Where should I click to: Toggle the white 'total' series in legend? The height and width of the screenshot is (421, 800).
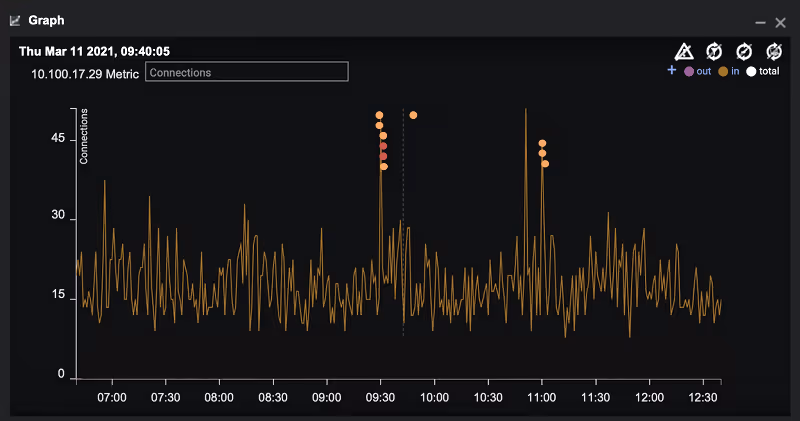(763, 71)
